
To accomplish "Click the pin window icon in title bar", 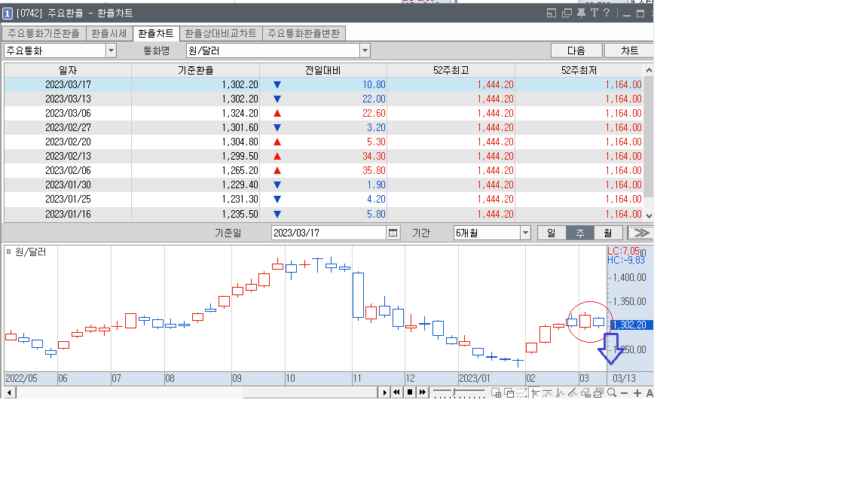I will point(581,13).
